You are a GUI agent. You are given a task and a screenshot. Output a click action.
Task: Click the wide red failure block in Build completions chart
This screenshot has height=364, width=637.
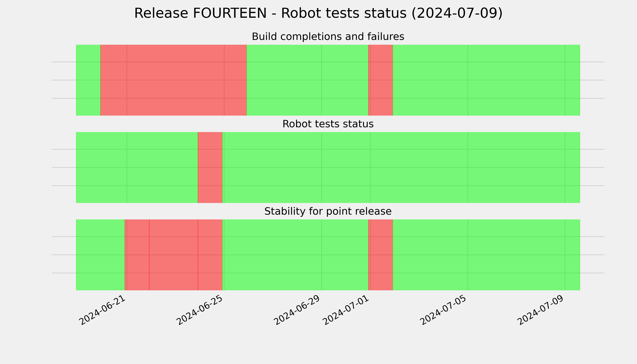coord(174,80)
